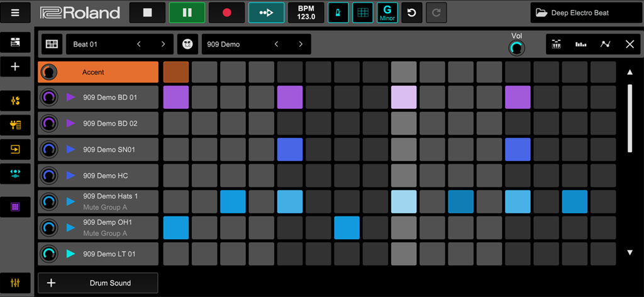The image size is (644, 297).
Task: Preview 909 Demo BD 02 with play triangle
Action: (x=71, y=123)
